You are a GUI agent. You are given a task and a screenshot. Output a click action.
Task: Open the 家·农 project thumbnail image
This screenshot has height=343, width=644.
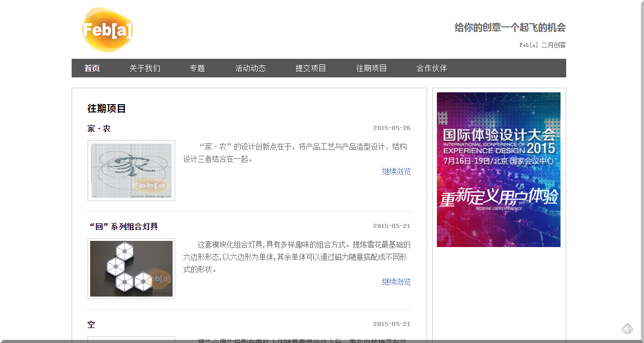(131, 171)
